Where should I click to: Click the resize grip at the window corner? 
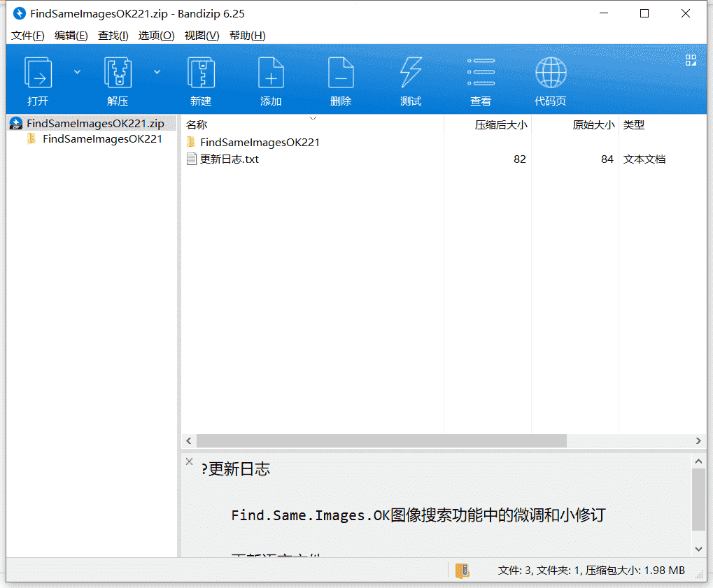700,575
